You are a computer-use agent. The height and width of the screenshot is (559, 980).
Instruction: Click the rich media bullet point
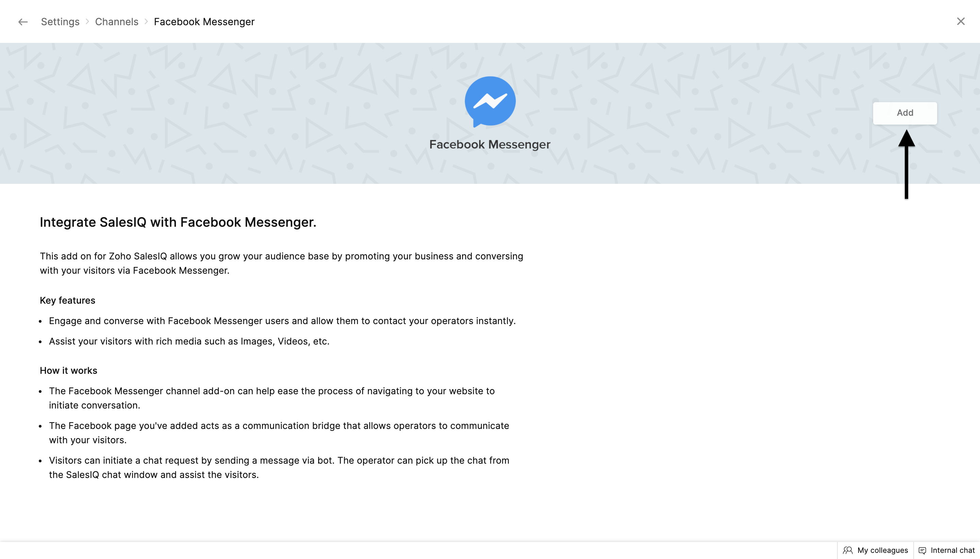click(x=189, y=341)
